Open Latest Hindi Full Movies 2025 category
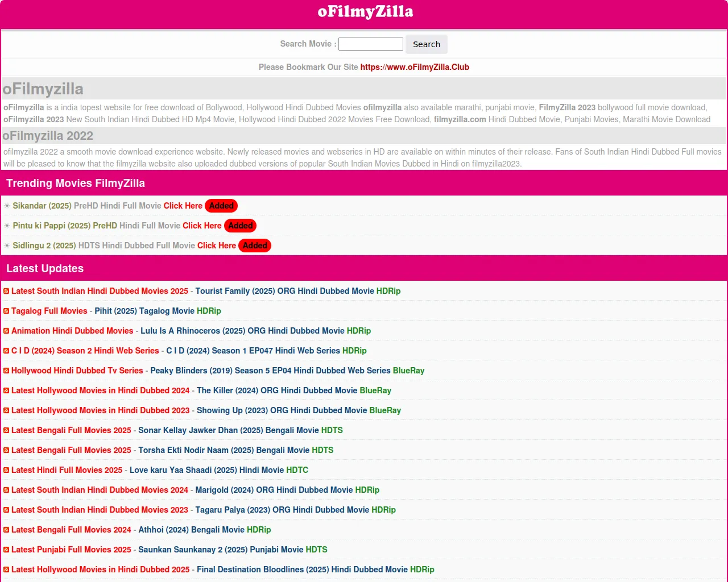Viewport: 728px width, 582px height. pos(67,470)
